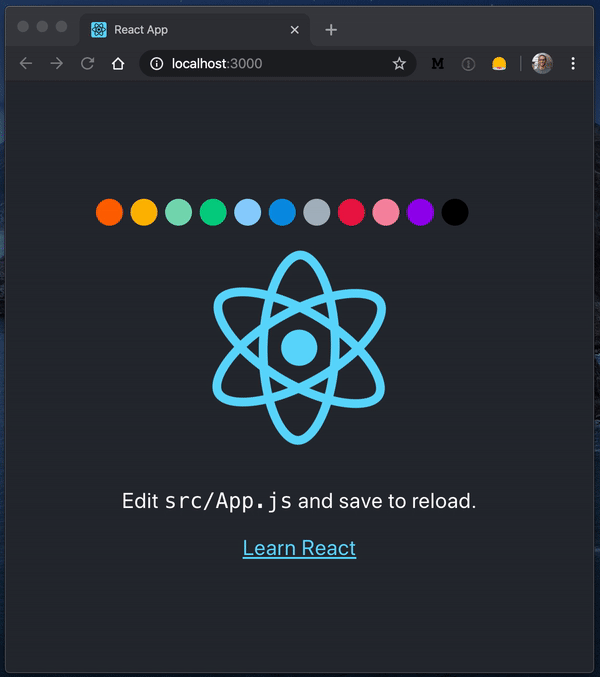Click the site information icon
This screenshot has height=677, width=600.
156,63
